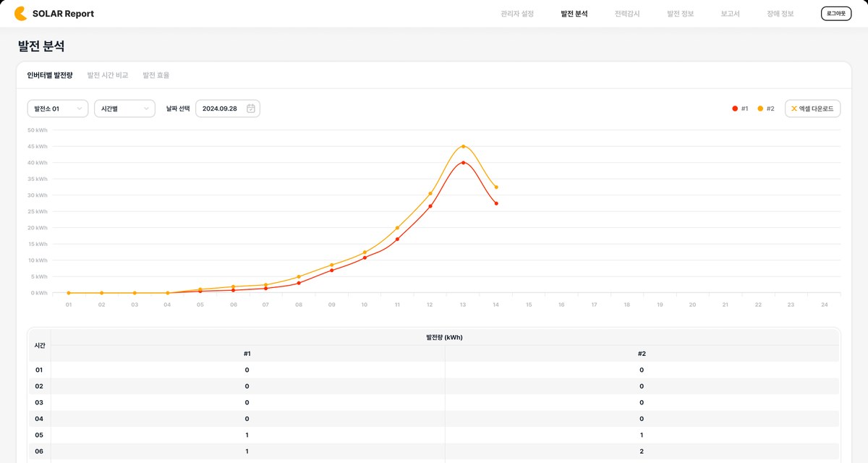Click the #1 data point at hour 14
868x463 pixels.
(496, 203)
